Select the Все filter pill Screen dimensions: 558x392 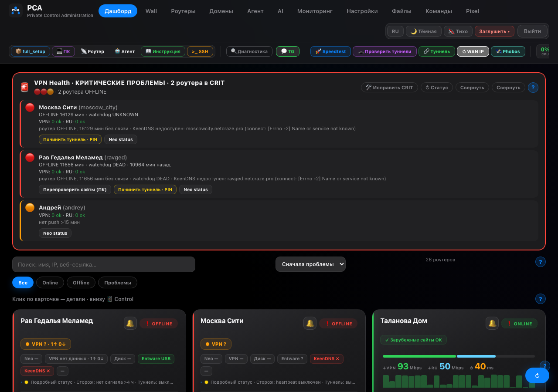[23, 283]
